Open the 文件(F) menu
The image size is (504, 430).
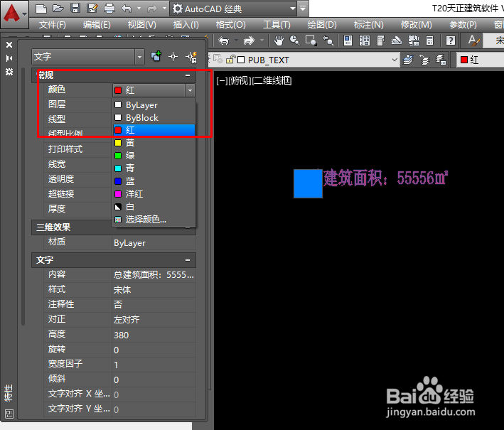point(52,25)
